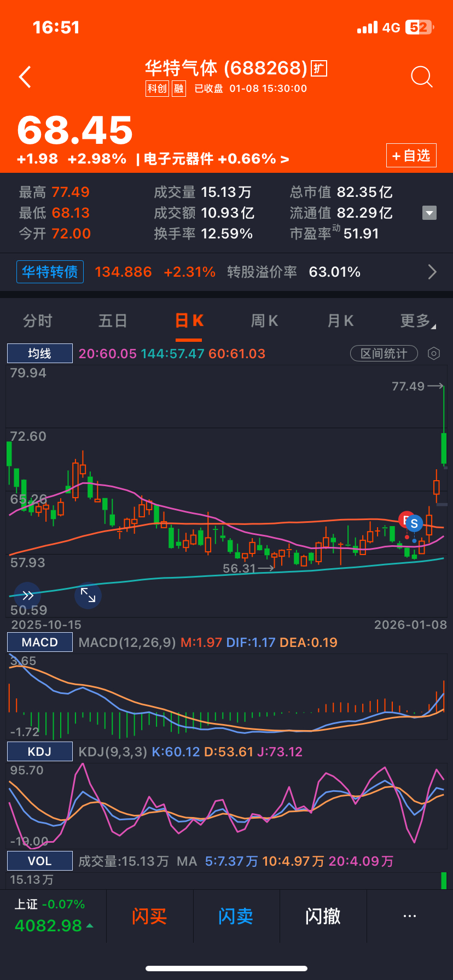Switch to 周K tab

264,321
